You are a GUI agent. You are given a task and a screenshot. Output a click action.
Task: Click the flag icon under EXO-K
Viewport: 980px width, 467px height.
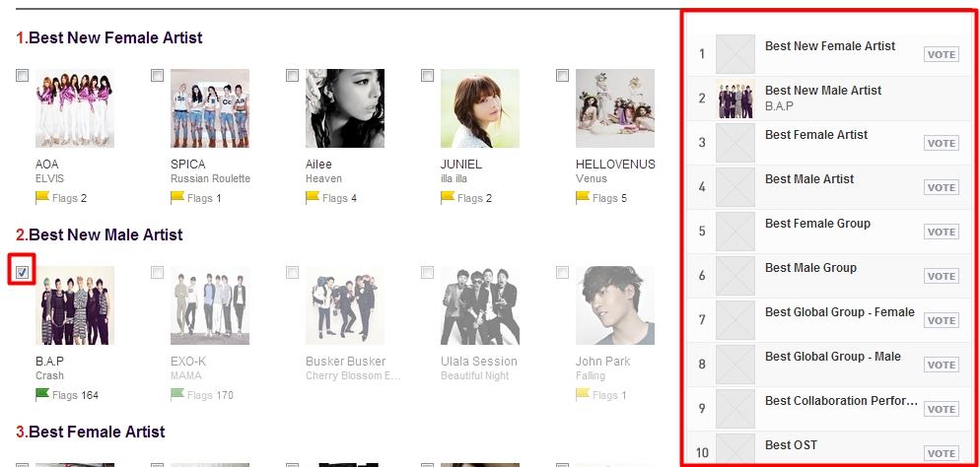pos(177,394)
